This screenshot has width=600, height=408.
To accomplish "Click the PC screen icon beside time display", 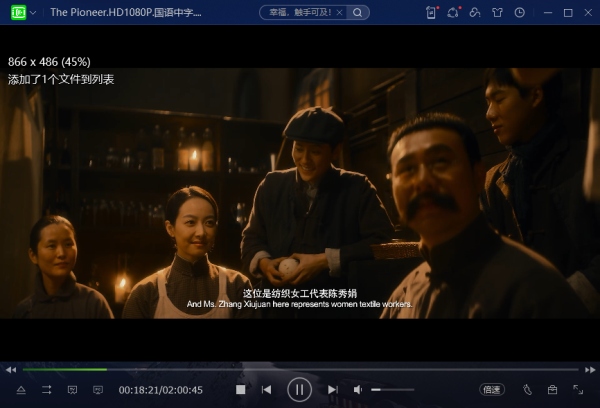I will tap(98, 390).
